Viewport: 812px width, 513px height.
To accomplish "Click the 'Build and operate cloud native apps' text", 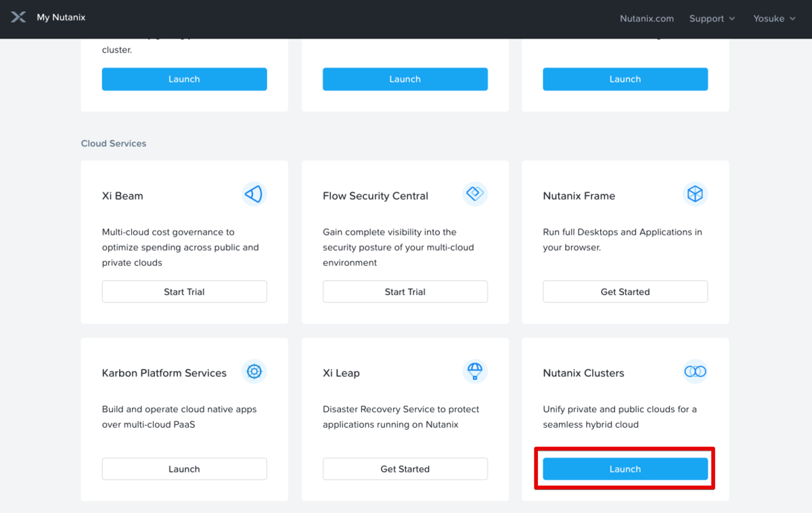I will point(179,417).
